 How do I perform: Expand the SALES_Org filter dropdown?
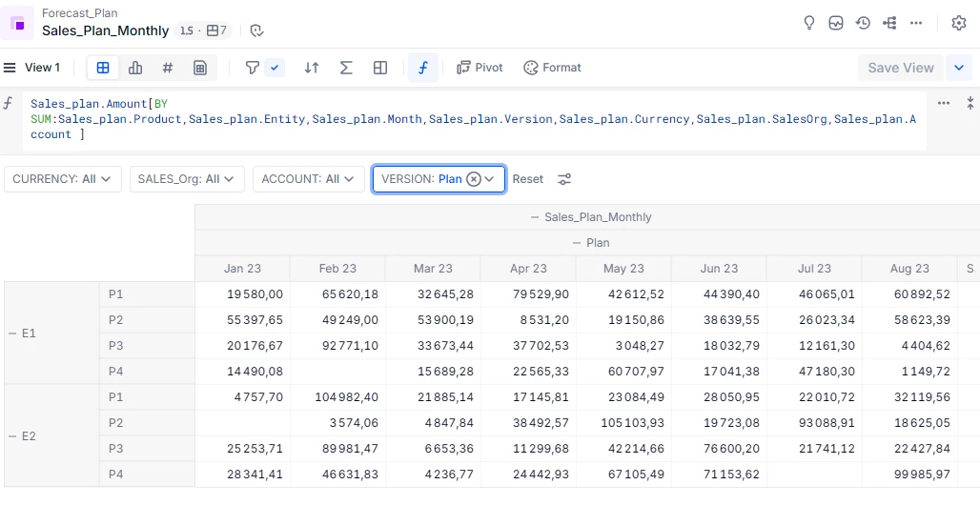click(187, 179)
